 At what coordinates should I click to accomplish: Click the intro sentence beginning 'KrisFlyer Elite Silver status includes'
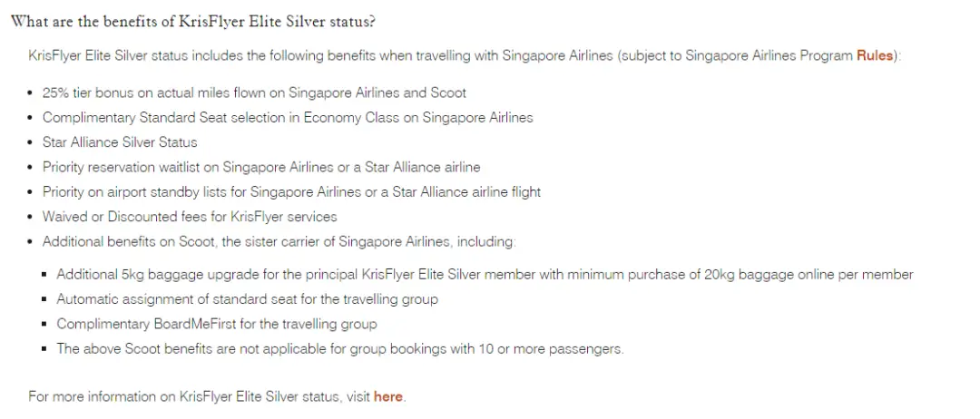coord(464,55)
